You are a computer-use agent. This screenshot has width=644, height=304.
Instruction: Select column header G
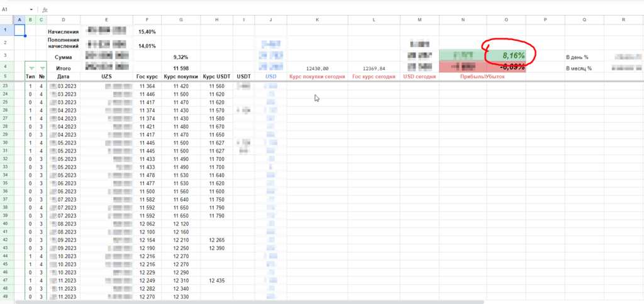[x=181, y=19]
